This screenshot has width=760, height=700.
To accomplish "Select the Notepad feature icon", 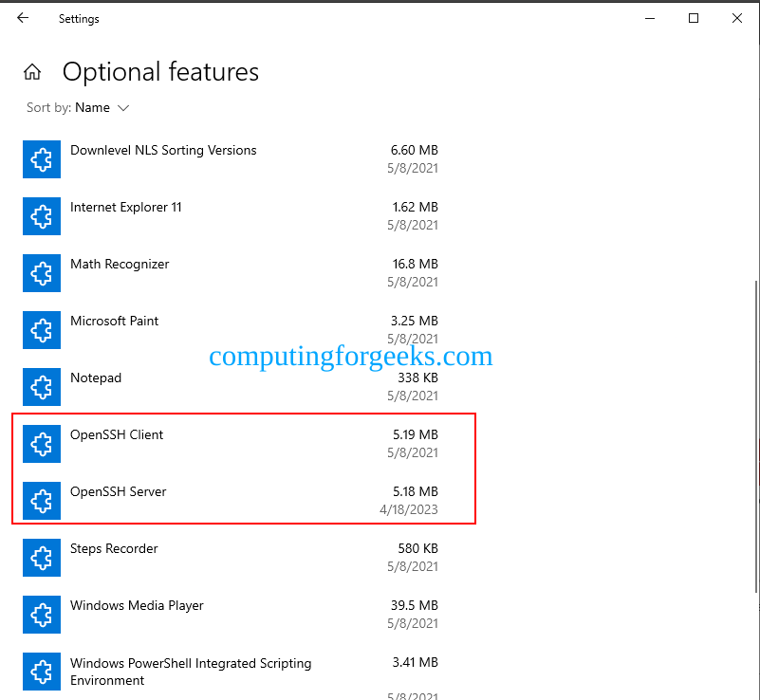I will (41, 387).
